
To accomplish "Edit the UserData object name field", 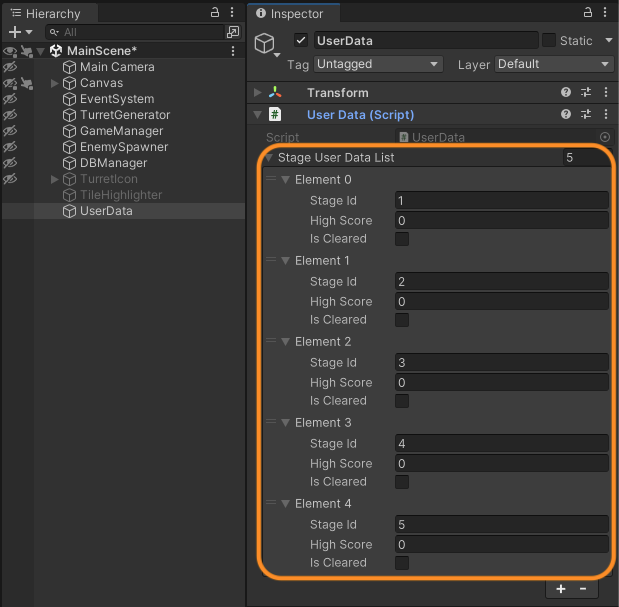I will point(426,40).
